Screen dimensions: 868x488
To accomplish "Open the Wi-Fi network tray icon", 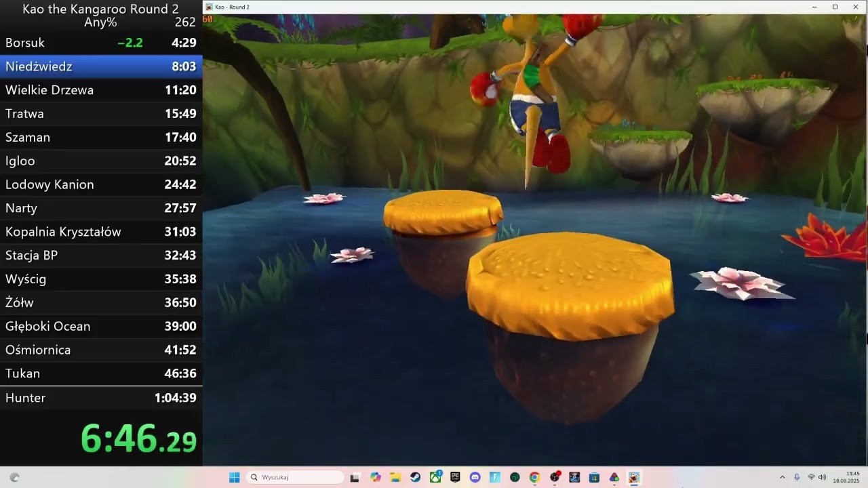I will [811, 477].
